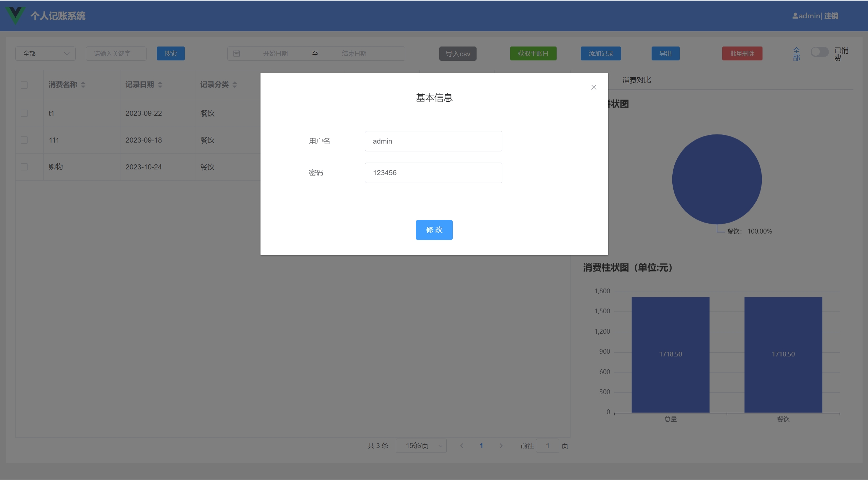Switch to the 消费对比 tab

(x=636, y=80)
